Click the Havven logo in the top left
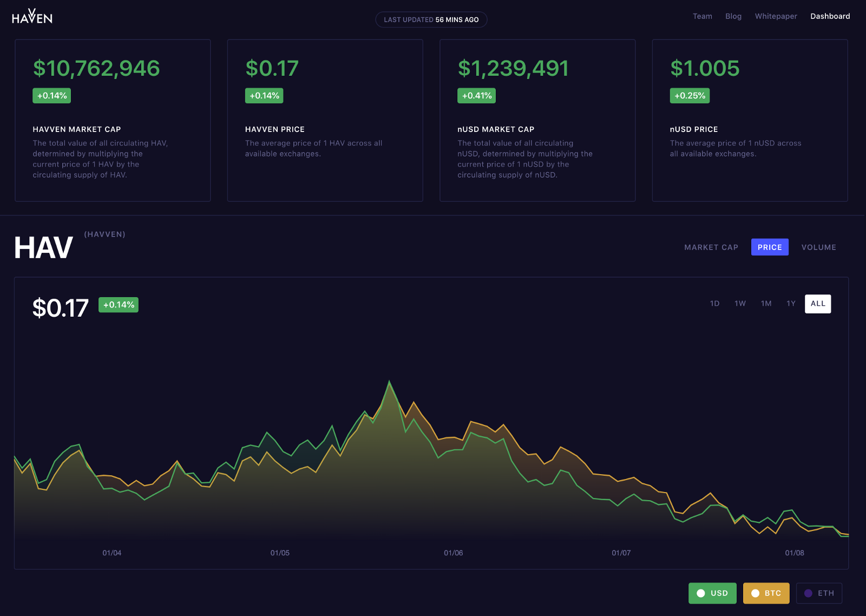Screen dimensions: 866x616 point(32,16)
